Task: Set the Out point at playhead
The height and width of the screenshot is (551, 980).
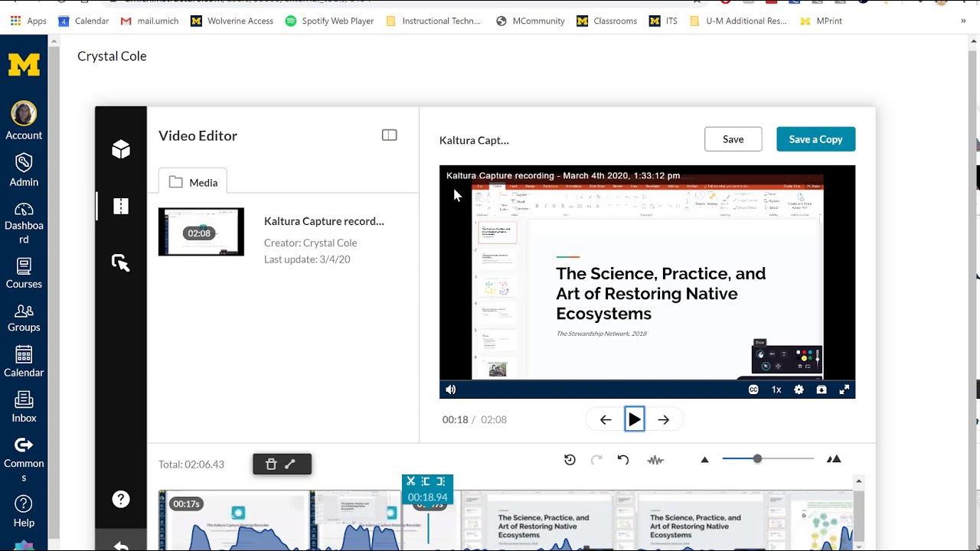Action: pyautogui.click(x=440, y=481)
